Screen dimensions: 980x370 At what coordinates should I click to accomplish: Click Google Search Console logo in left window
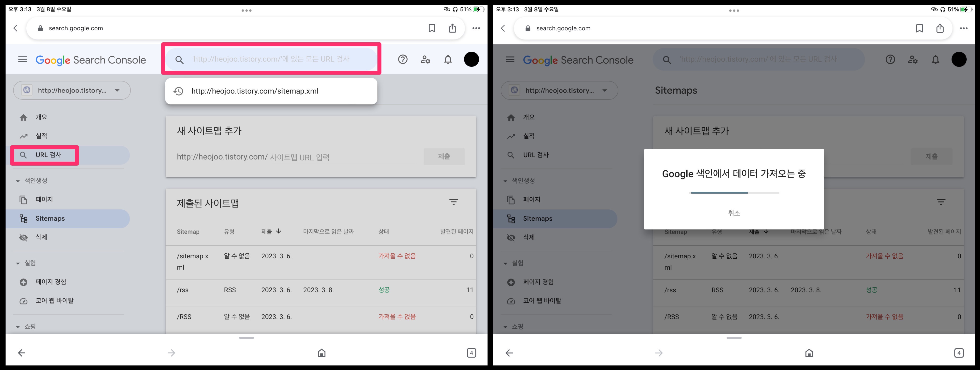point(90,60)
